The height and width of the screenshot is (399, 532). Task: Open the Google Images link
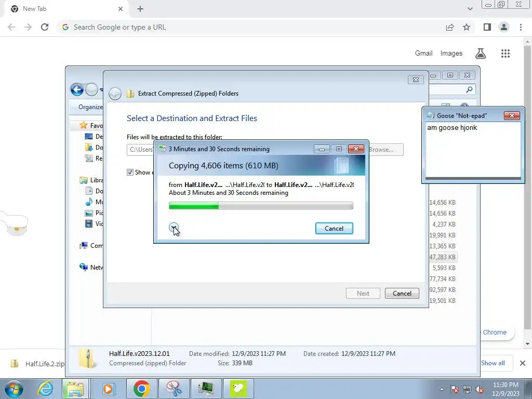pos(451,54)
